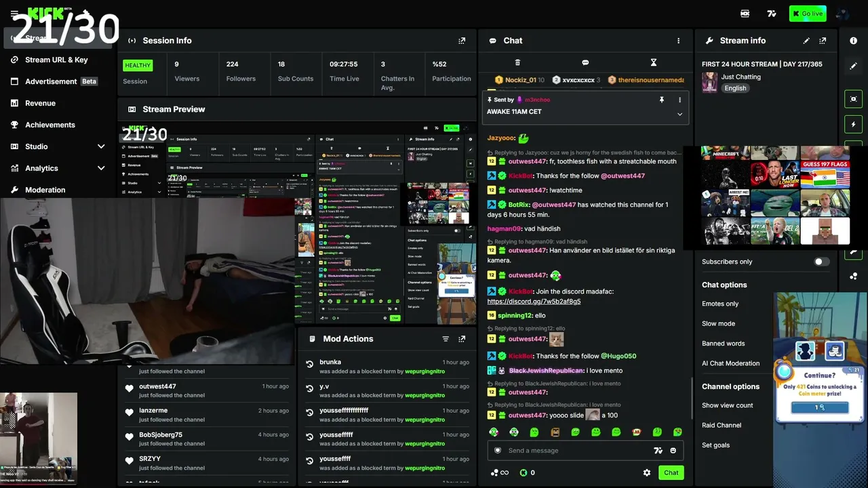Open the discord.gg invite link in chat
868x488 pixels.
point(534,302)
